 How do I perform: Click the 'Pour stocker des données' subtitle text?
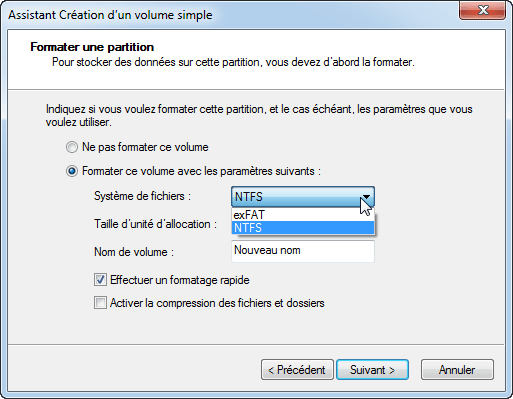[x=233, y=62]
